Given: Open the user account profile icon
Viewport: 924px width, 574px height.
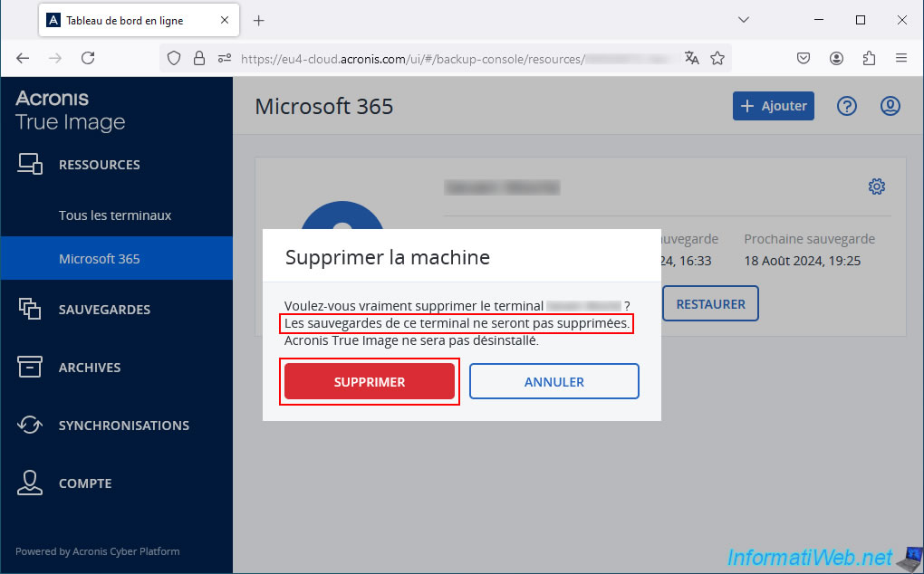Looking at the screenshot, I should [890, 106].
